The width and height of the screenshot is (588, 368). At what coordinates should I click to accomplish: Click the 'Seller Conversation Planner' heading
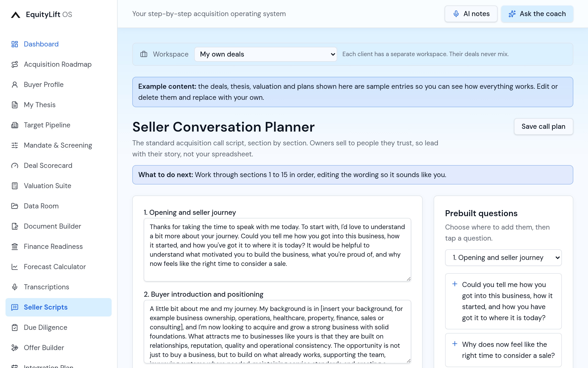223,127
